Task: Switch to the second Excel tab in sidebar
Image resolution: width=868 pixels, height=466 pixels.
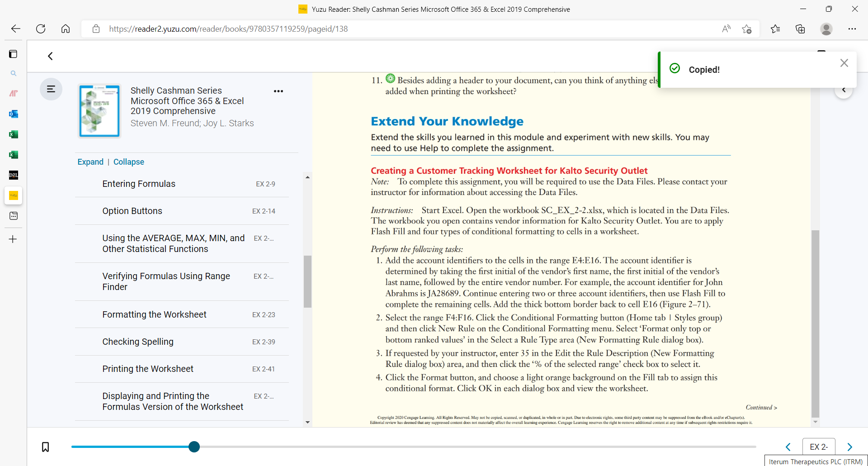Action: [14, 155]
